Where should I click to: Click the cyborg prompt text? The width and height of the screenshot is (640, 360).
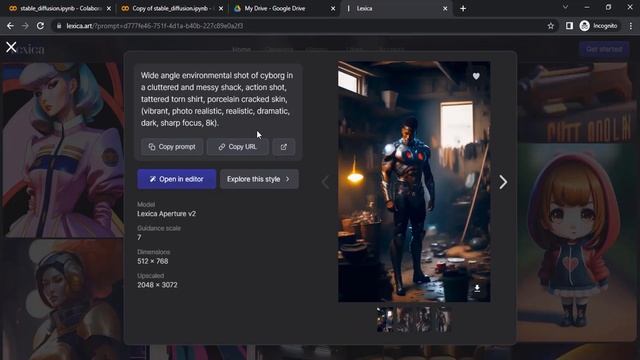[217, 99]
